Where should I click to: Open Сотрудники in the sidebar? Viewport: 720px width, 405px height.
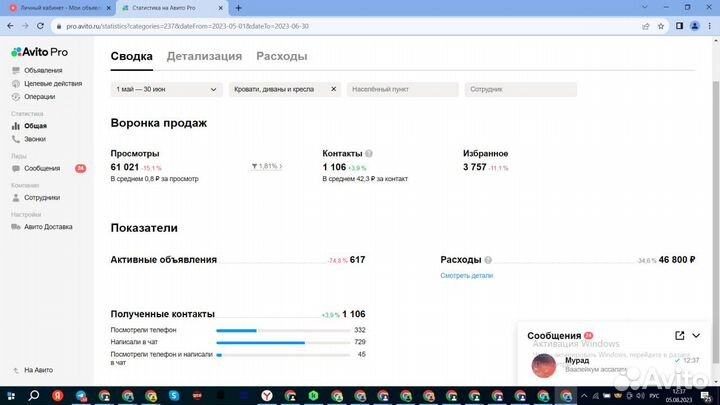point(42,198)
